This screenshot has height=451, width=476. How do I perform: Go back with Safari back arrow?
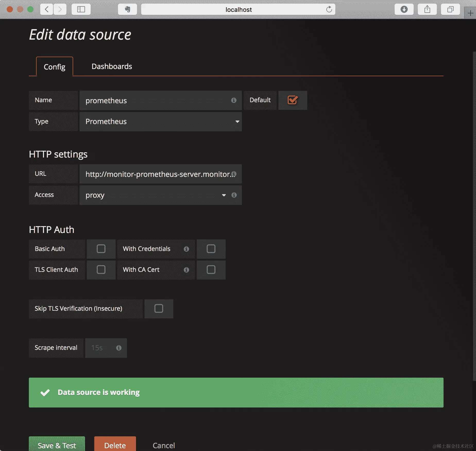[x=47, y=10]
